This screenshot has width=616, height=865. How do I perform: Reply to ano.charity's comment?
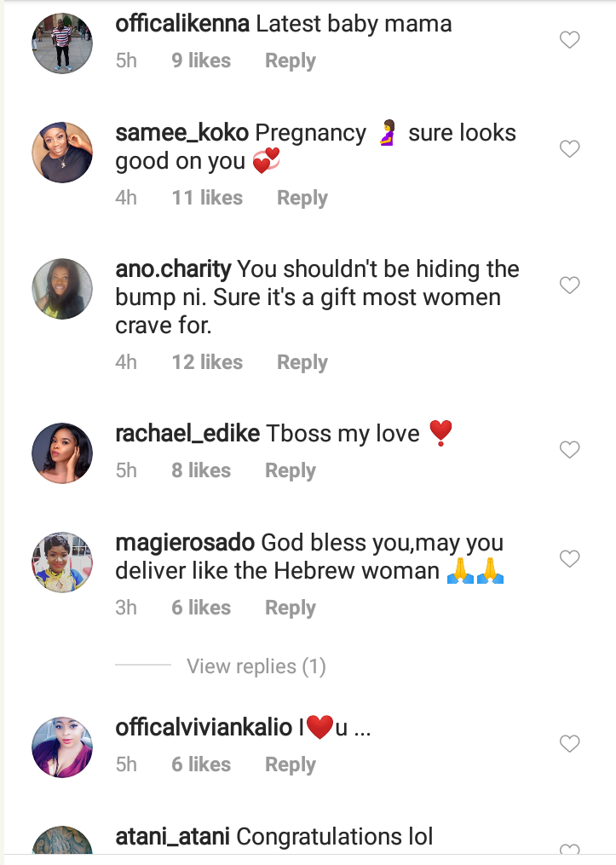[302, 362]
